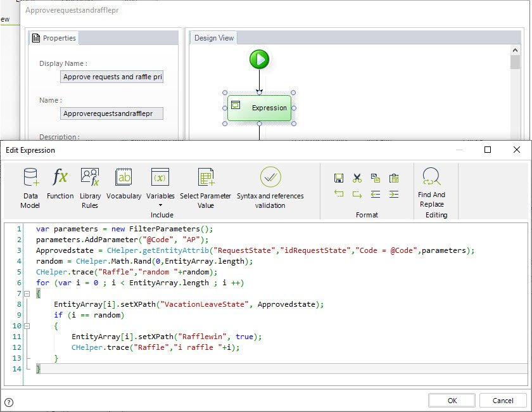This screenshot has width=532, height=412.
Task: Click the Design View scrollbar thumb
Action: pyautogui.click(x=515, y=62)
